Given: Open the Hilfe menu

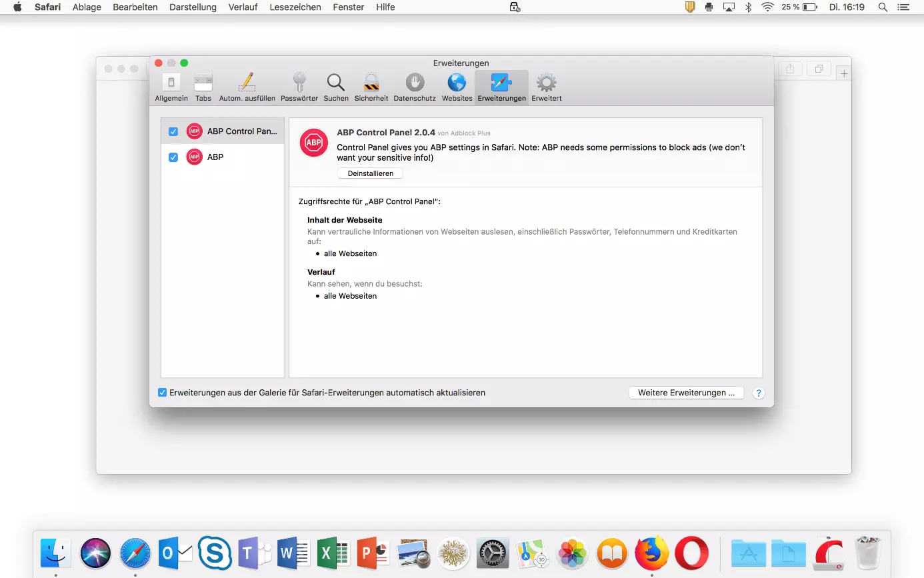Looking at the screenshot, I should (385, 7).
